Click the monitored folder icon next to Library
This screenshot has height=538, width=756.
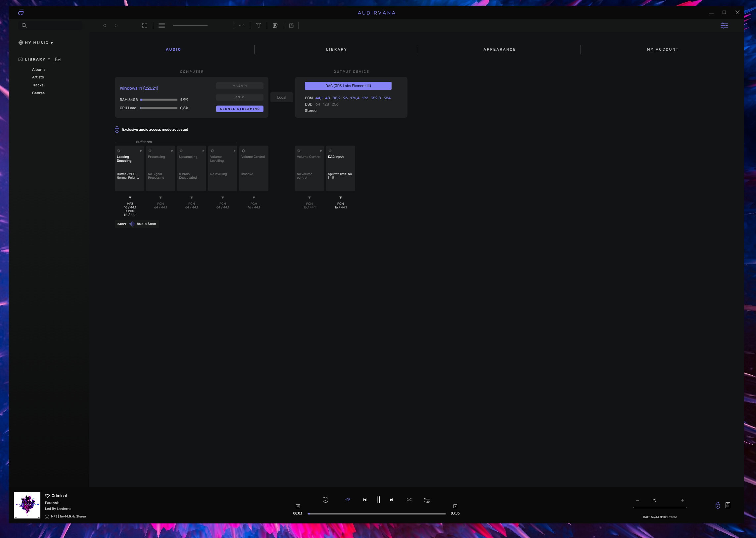[58, 60]
